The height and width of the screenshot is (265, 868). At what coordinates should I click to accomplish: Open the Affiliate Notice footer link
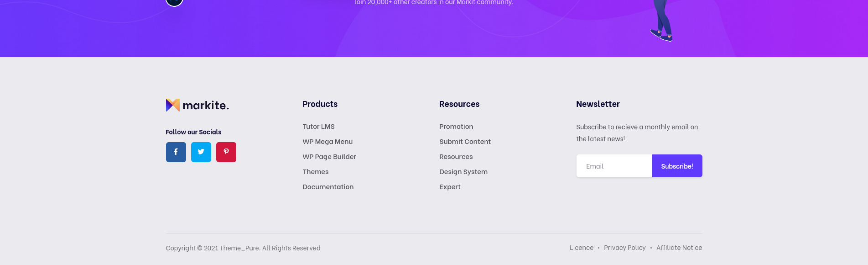(679, 248)
